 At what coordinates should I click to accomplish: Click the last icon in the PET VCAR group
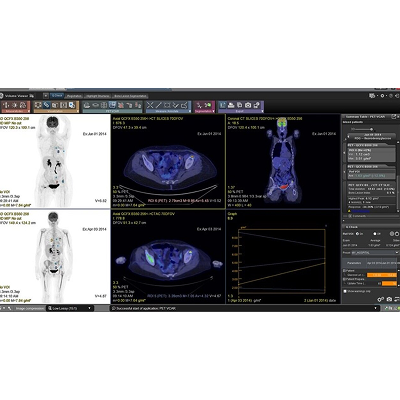click(138, 105)
